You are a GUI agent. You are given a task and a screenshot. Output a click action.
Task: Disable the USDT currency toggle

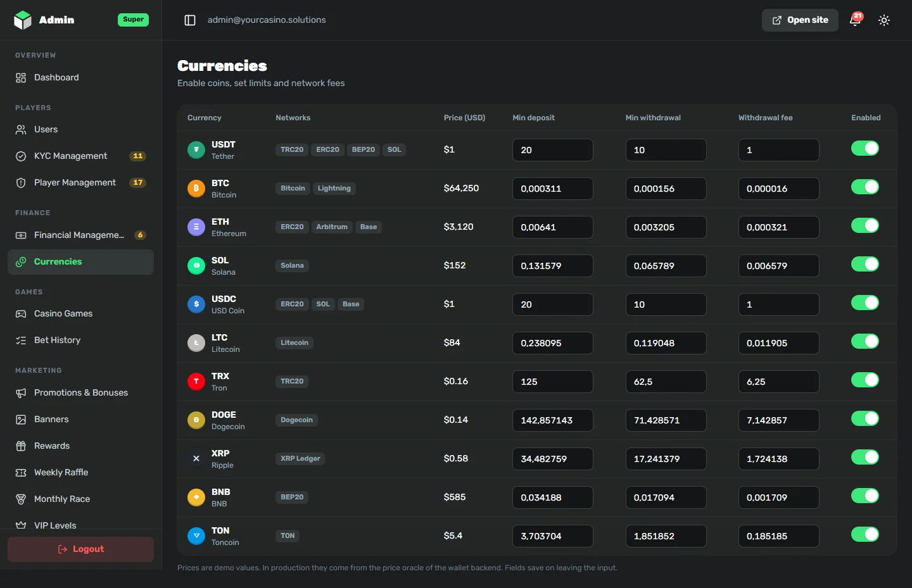(865, 148)
